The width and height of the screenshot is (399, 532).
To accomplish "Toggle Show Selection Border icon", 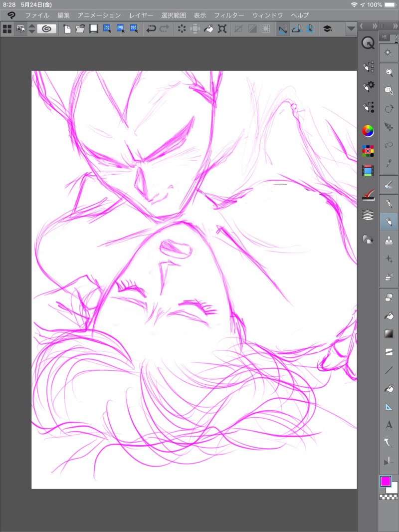I will point(266,29).
